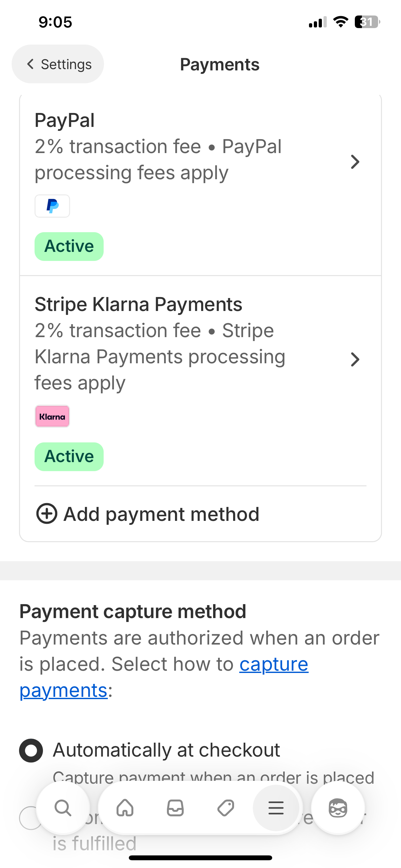
Task: Tap the PayPal Active status badge
Action: [69, 246]
